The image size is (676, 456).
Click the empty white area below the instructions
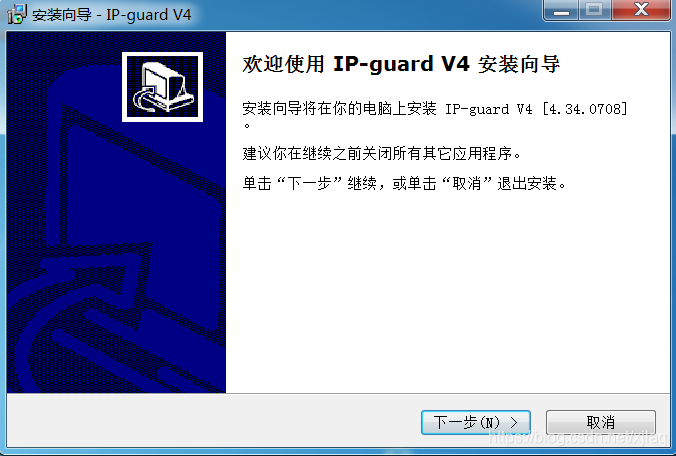[x=448, y=293]
